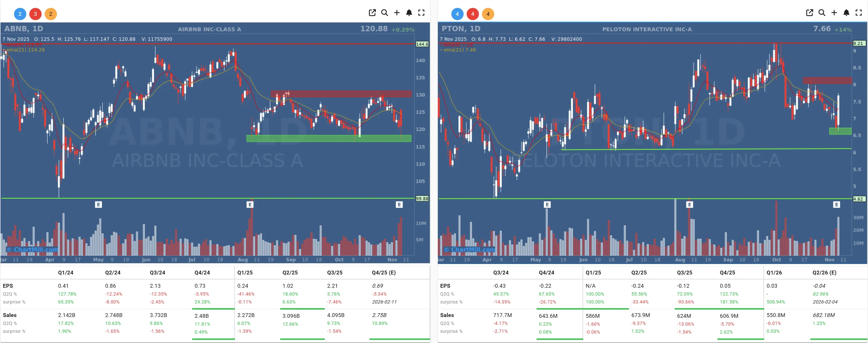This screenshot has height=343, width=868.
Task: Toggle the blue '2' rating badge on ABNB chart
Action: 20,14
